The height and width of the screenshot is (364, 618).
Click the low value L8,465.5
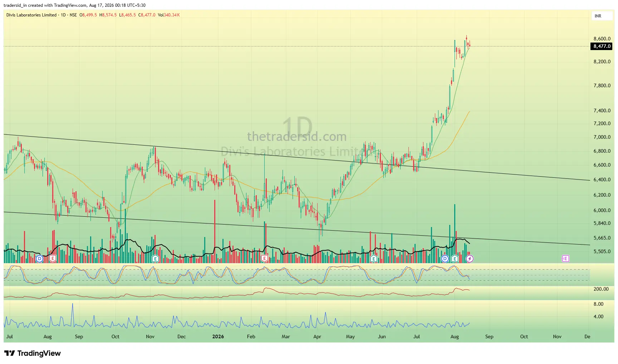pos(128,15)
